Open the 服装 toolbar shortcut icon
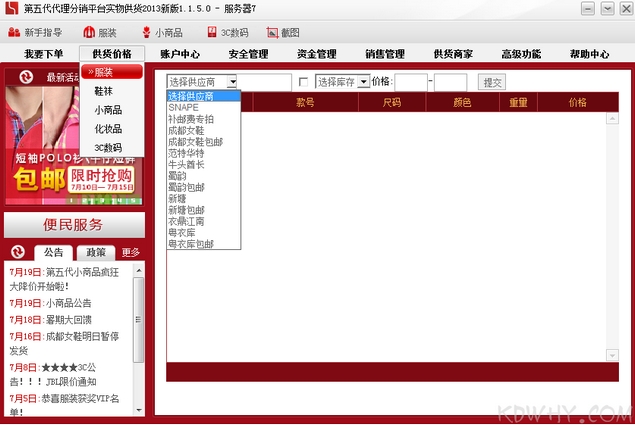The height and width of the screenshot is (425, 635). (x=88, y=33)
